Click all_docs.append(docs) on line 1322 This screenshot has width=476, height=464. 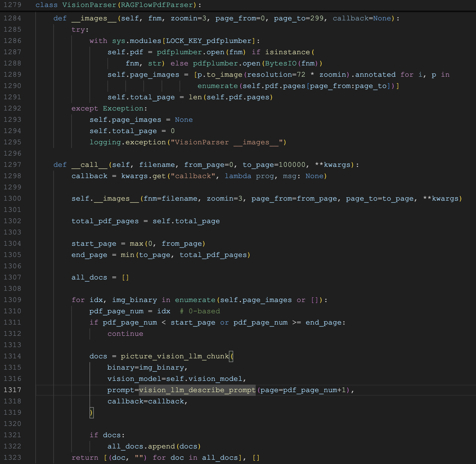pos(154,446)
